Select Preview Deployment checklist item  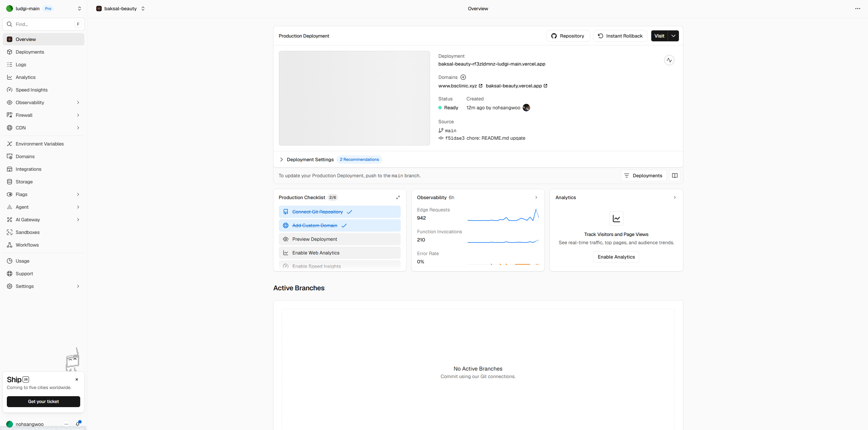click(340, 239)
